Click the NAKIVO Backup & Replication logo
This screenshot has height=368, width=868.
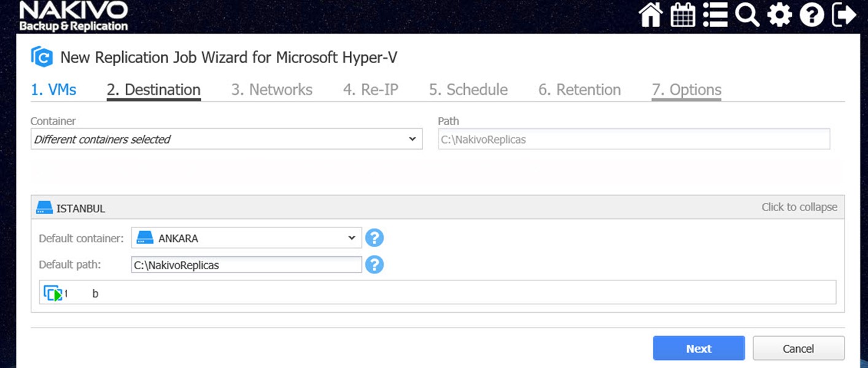(x=73, y=17)
